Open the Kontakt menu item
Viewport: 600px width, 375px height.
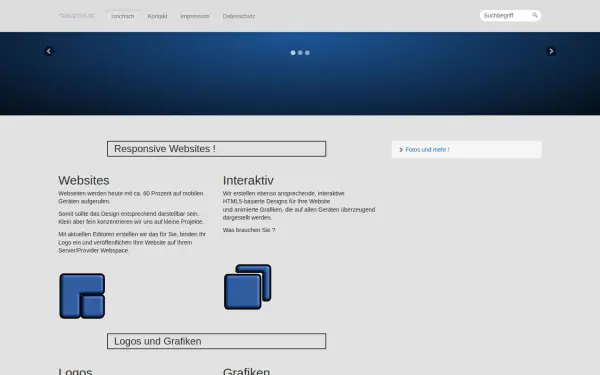[157, 16]
